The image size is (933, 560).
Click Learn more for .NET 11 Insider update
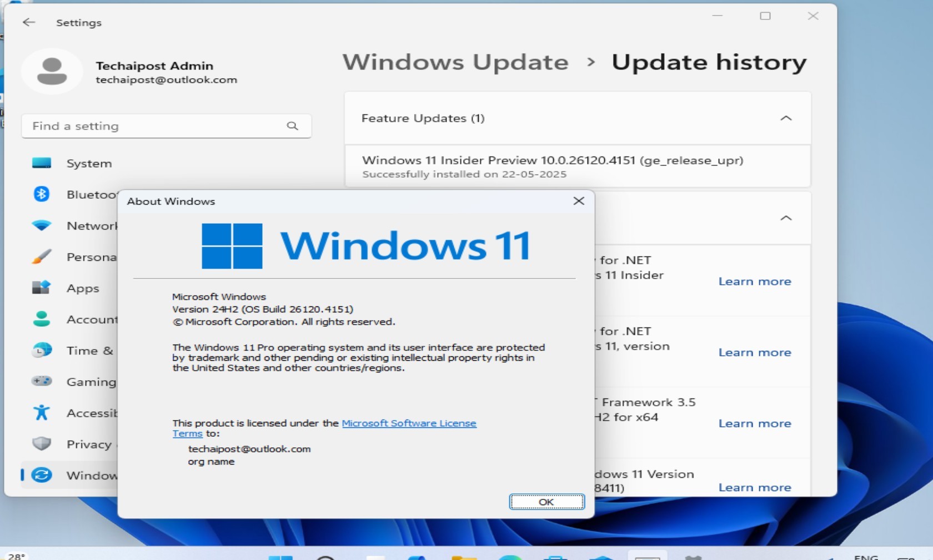[x=755, y=281]
